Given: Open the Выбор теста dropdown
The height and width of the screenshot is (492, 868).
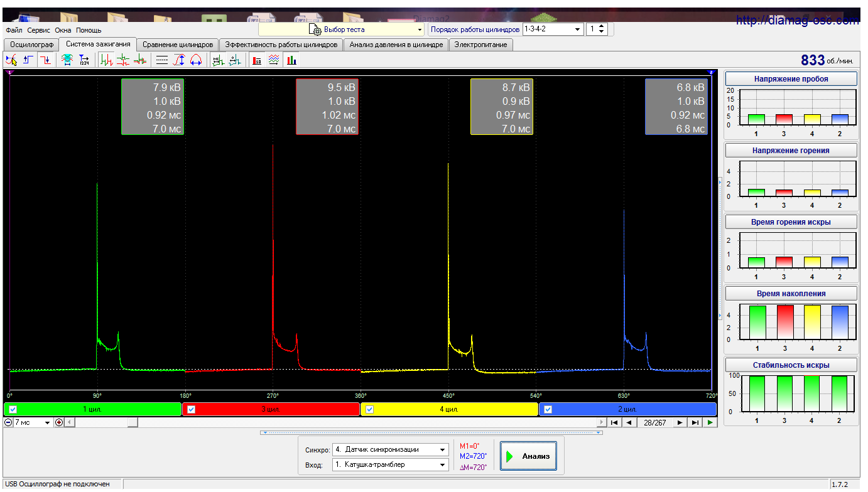Looking at the screenshot, I should pyautogui.click(x=420, y=29).
